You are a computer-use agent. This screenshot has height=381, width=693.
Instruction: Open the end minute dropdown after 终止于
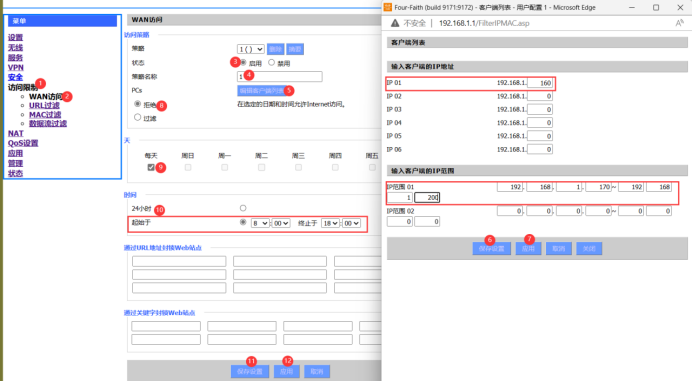point(351,223)
